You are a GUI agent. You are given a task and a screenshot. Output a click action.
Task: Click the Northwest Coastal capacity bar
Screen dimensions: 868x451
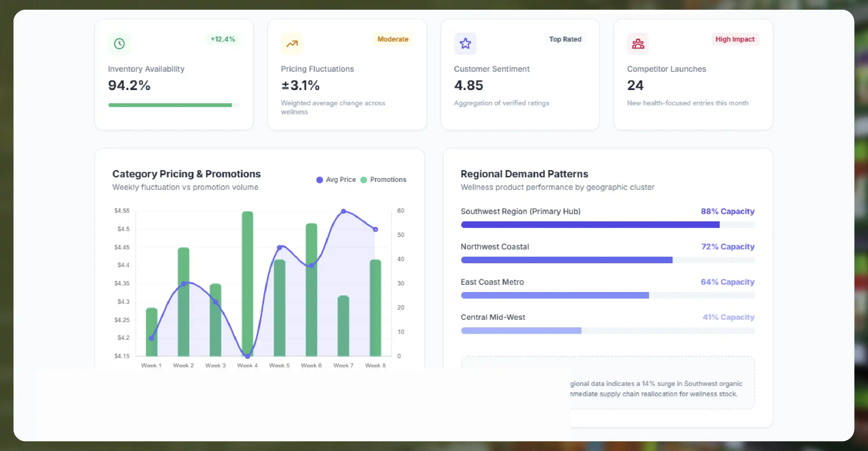point(607,260)
